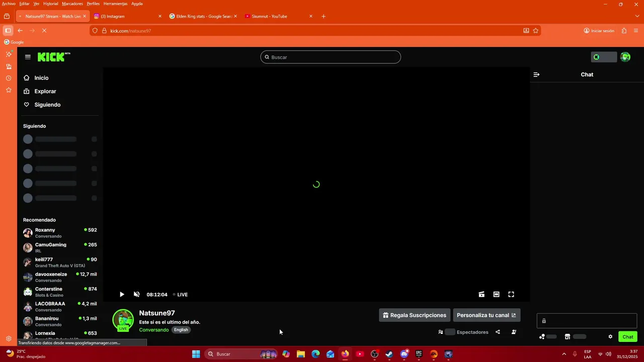Image resolution: width=644 pixels, height=362 pixels.
Task: Open recommended channel Roxanny
Action: 60,233
